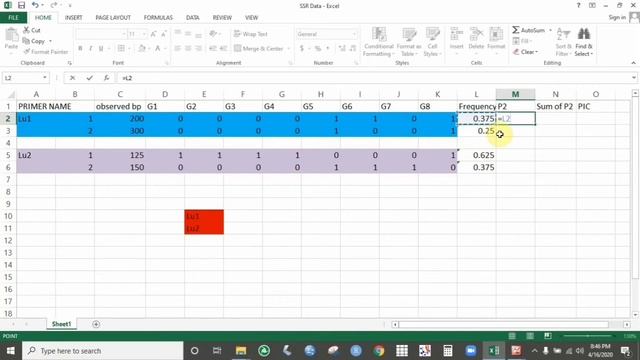This screenshot has width=640, height=360.
Task: Switch to the FORMULAS tab
Action: pos(158,18)
